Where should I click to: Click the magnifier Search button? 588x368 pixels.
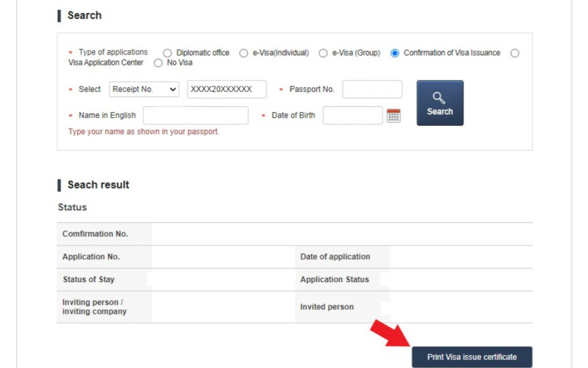pyautogui.click(x=440, y=103)
